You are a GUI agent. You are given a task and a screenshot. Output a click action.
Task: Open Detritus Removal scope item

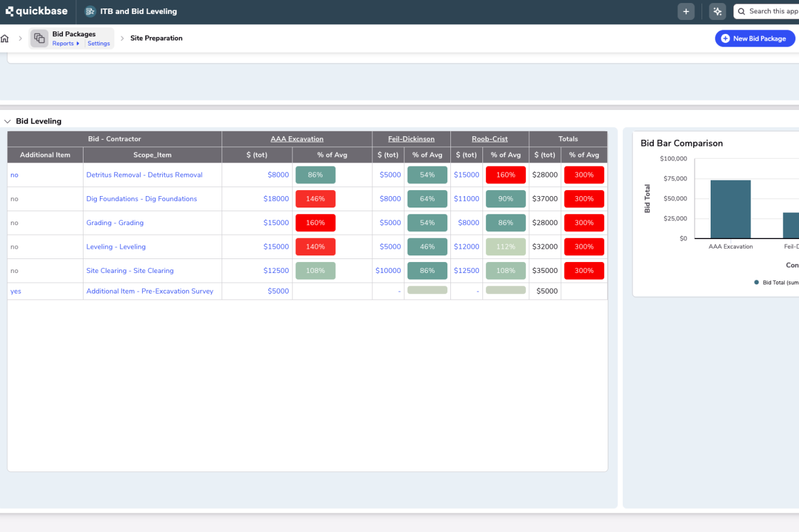coord(144,175)
